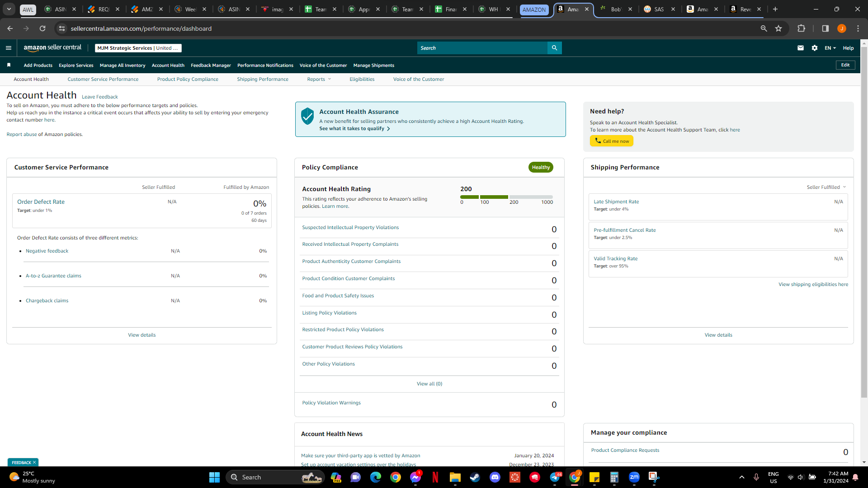This screenshot has height=488, width=868.
Task: Expand the Reports dropdown tab
Action: tap(319, 79)
